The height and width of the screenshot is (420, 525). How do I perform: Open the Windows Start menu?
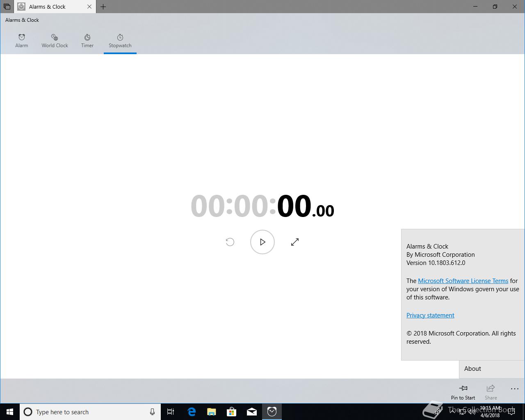[10, 412]
